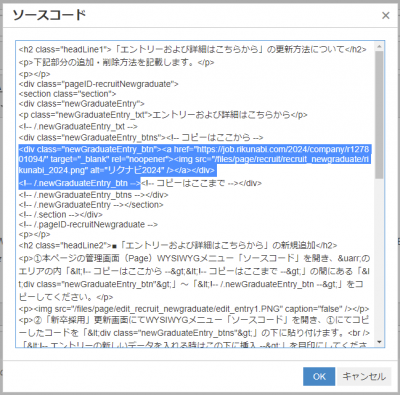400x395 pixels.
Task: Click the コピーはここまで comment text
Action: click(x=190, y=183)
